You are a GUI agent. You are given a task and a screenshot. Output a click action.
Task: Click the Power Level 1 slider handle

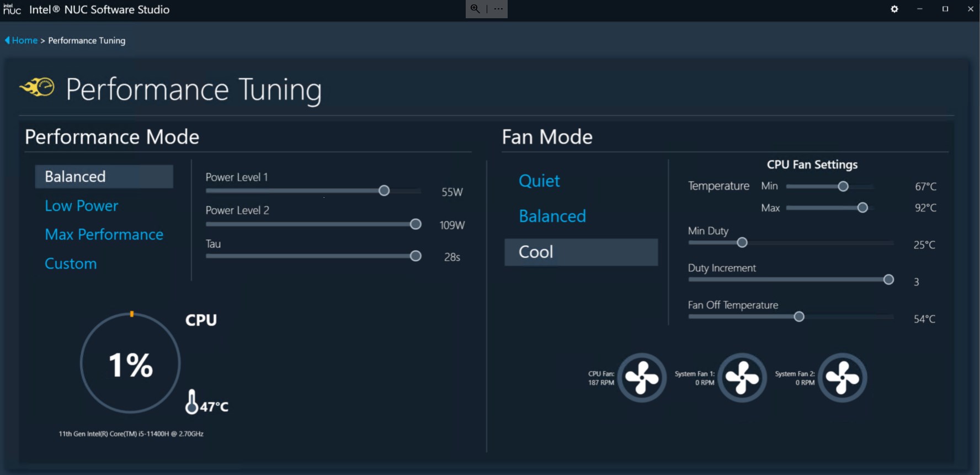click(384, 191)
